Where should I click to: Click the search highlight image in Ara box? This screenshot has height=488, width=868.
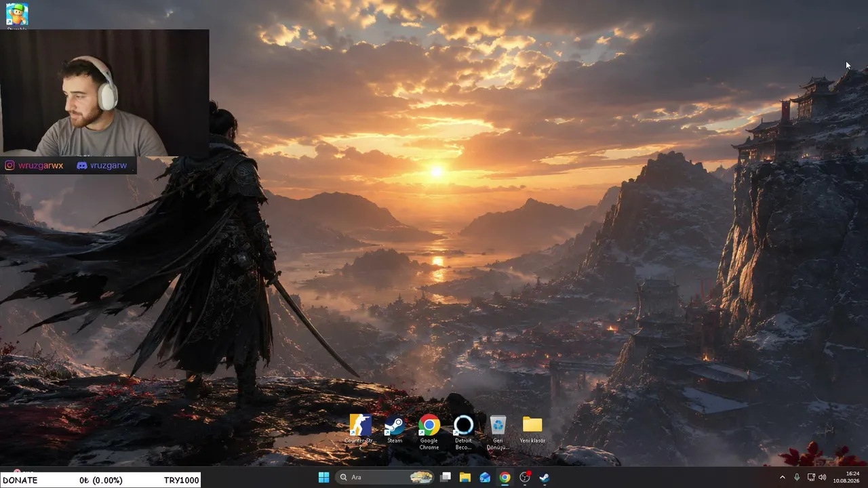(421, 477)
